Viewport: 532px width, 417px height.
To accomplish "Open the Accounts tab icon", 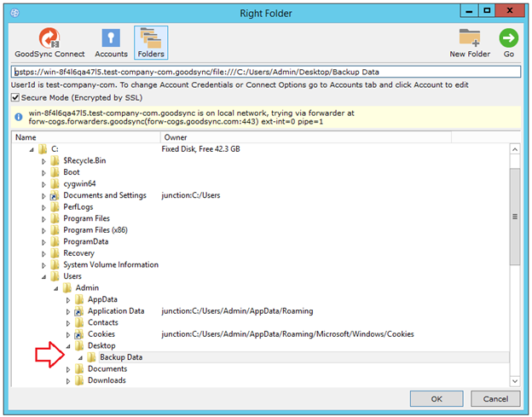I will tap(111, 38).
